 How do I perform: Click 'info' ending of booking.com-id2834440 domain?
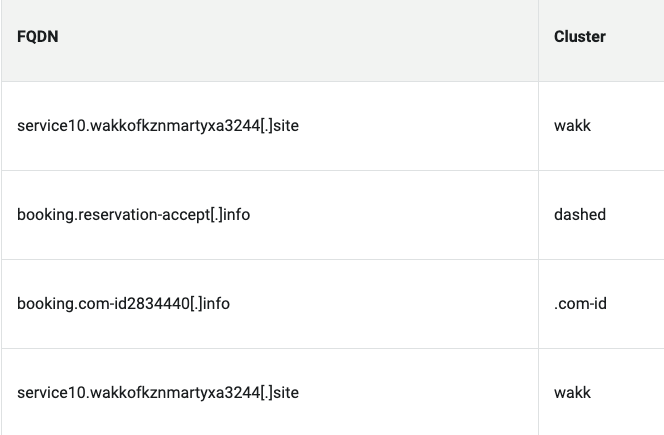pos(216,304)
